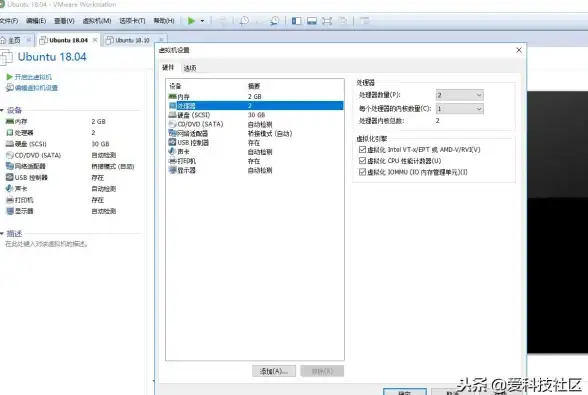This screenshot has height=395, width=588.
Task: Click 处理器 device in left VM summary panel
Action: tap(20, 132)
